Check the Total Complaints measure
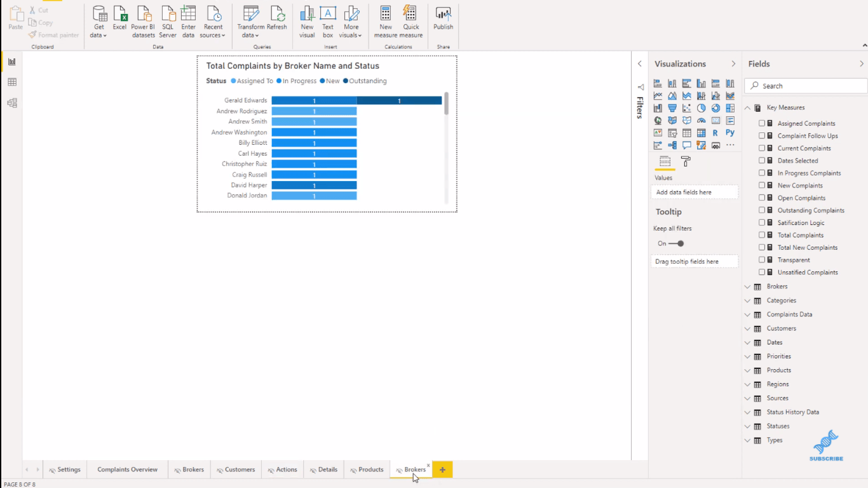 coord(762,234)
